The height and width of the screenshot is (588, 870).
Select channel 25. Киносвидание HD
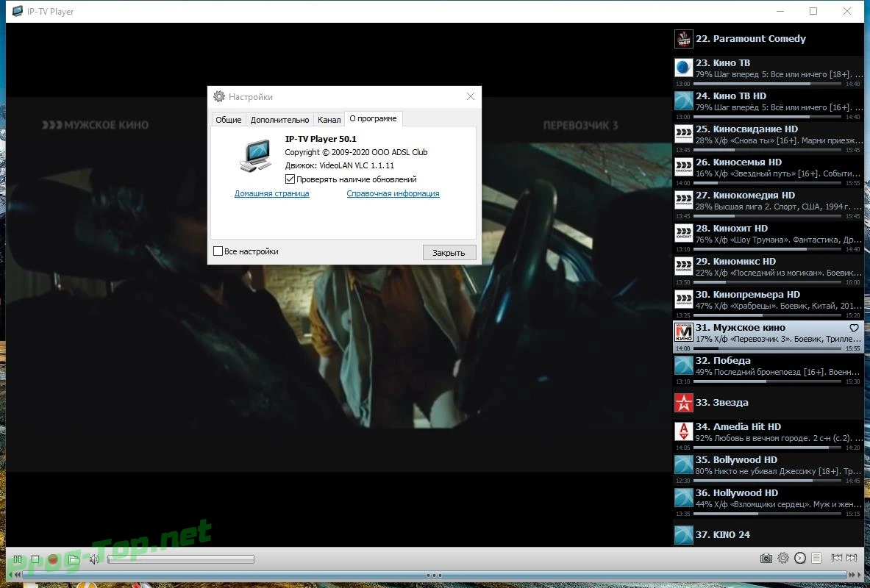click(768, 138)
